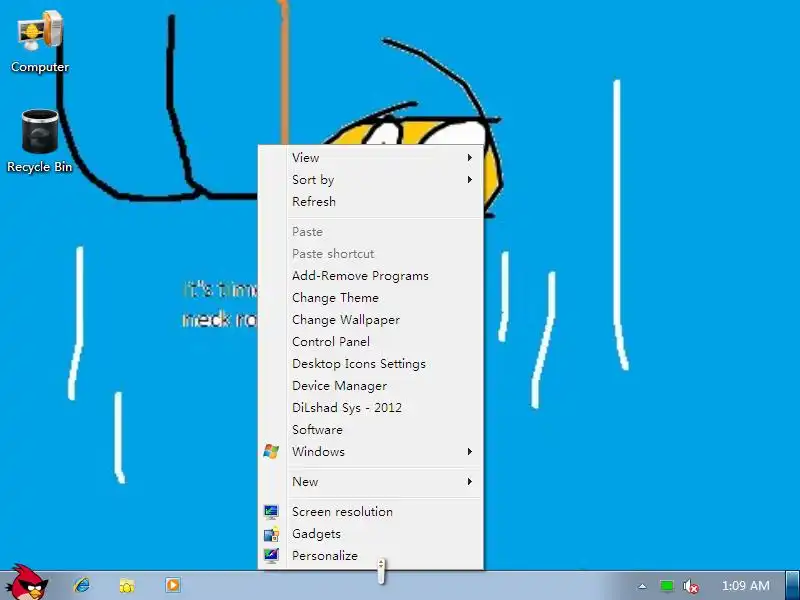Open the Sort by submenu
Screen dimensions: 800x600
[x=370, y=180]
